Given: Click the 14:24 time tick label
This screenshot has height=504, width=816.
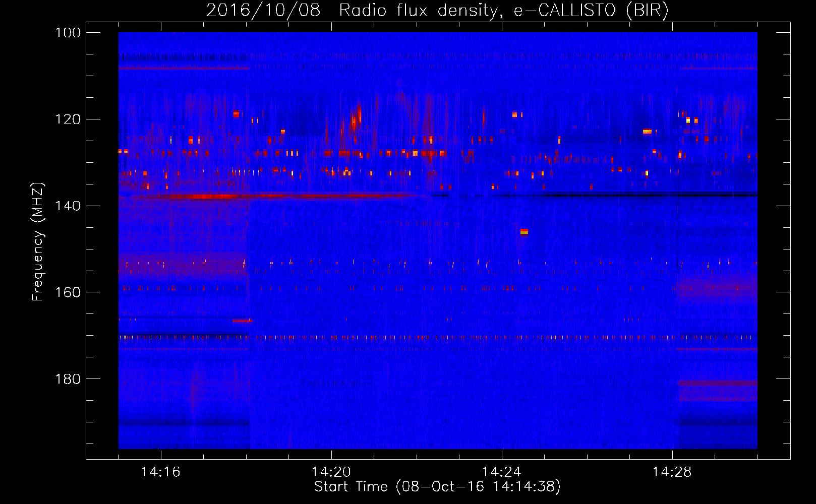Looking at the screenshot, I should coord(502,472).
